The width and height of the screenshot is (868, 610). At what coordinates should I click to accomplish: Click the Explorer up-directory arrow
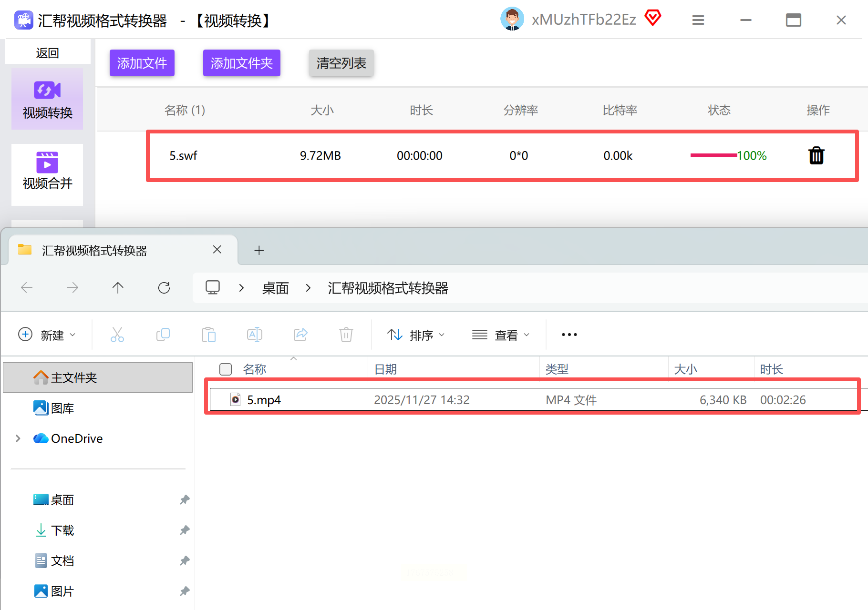pos(118,288)
